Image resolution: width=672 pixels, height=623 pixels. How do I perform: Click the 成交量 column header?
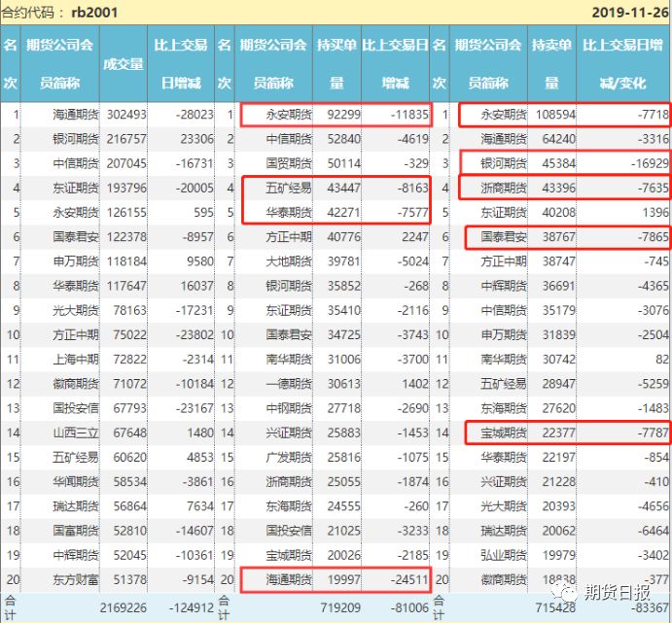click(123, 64)
